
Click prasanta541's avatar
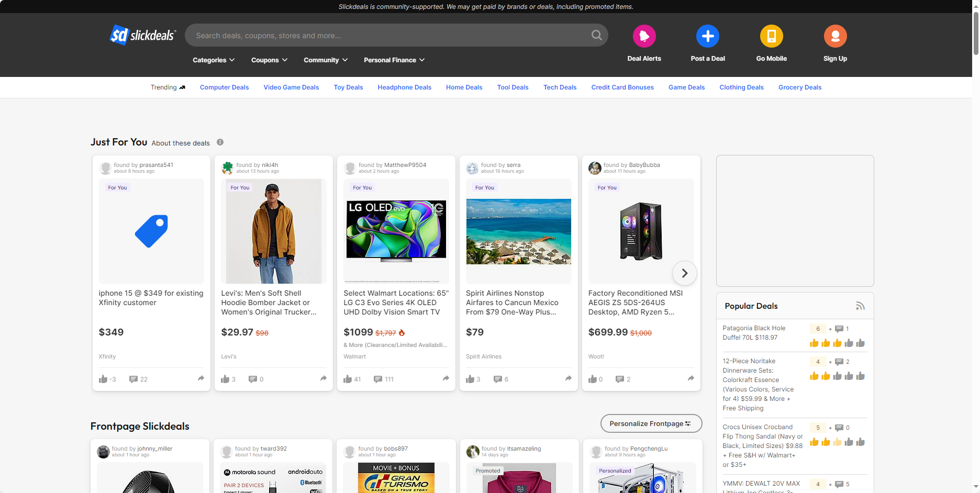105,168
